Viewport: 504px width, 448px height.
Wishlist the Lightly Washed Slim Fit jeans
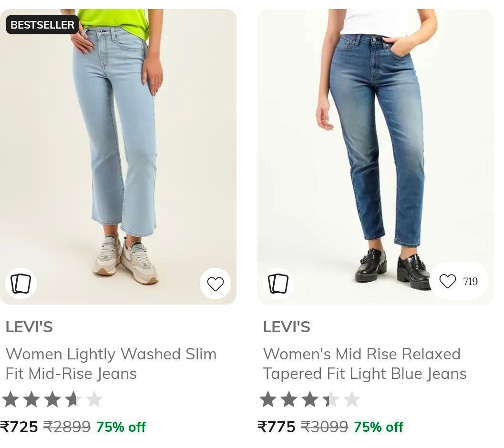[x=216, y=284]
